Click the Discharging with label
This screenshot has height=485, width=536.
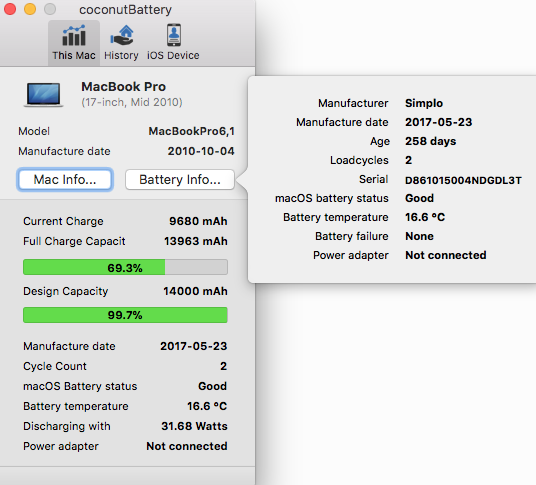tap(67, 426)
